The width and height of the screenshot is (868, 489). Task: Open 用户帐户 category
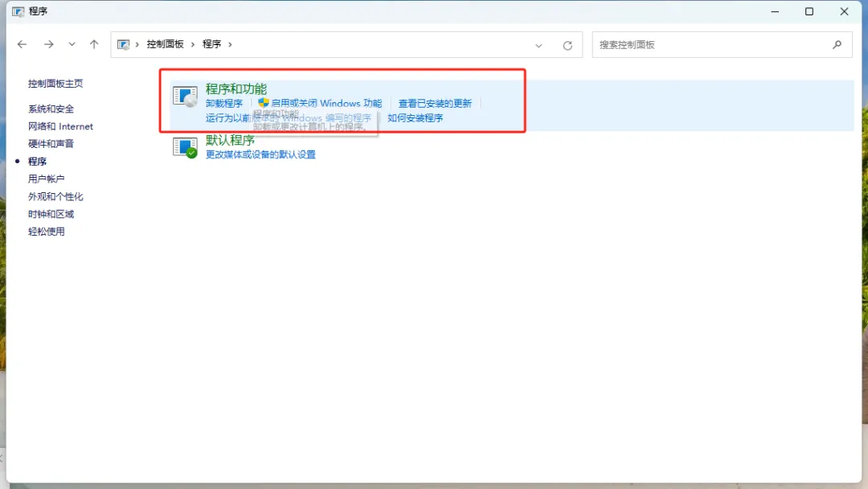(46, 179)
